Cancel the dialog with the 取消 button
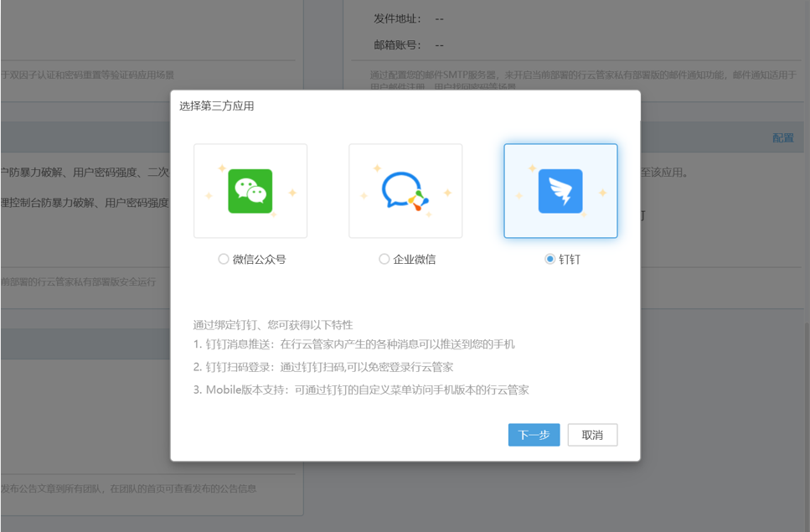This screenshot has width=810, height=532. click(x=592, y=435)
